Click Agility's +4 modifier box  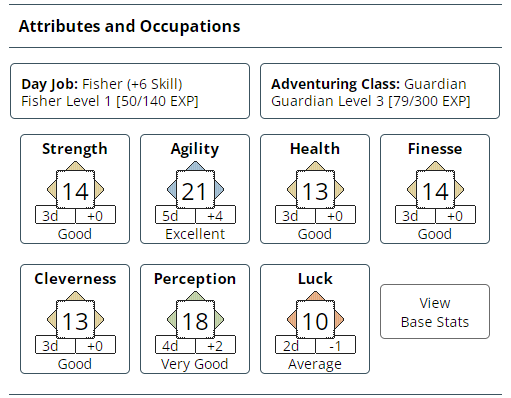coord(215,215)
